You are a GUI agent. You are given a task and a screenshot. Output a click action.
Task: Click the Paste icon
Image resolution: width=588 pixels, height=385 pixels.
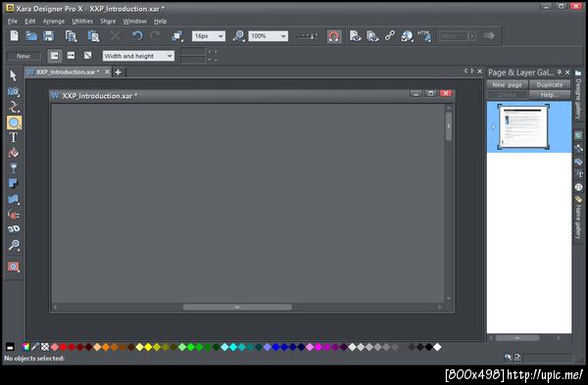click(93, 36)
